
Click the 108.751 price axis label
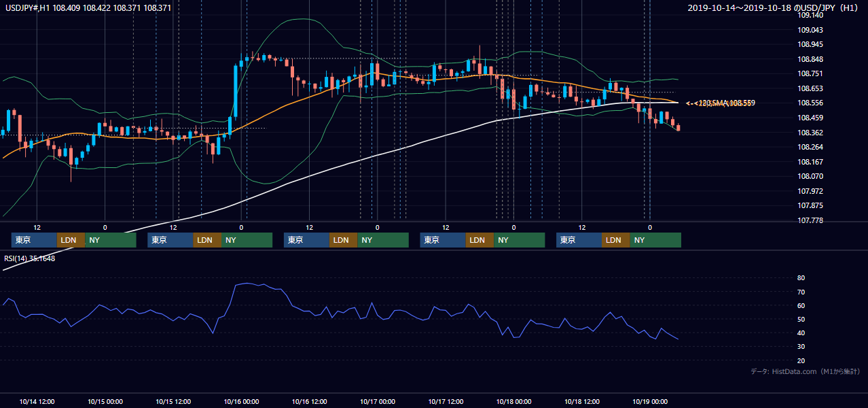810,74
